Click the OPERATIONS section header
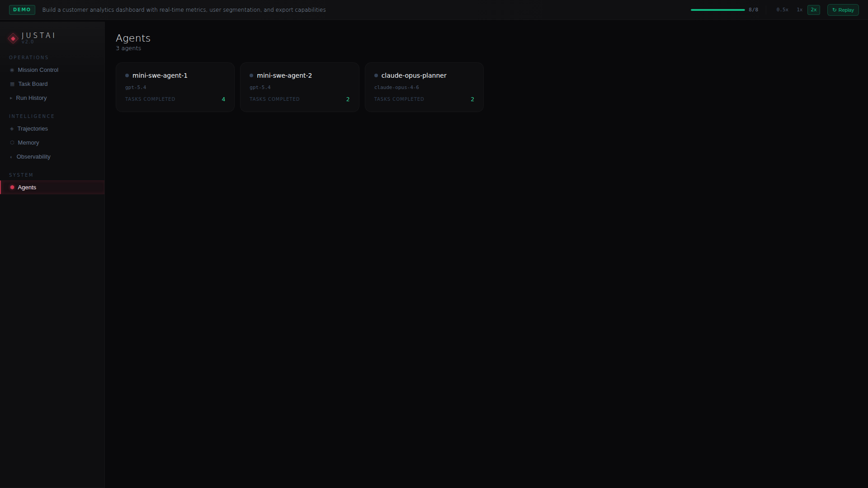This screenshot has height=488, width=868. (x=29, y=58)
